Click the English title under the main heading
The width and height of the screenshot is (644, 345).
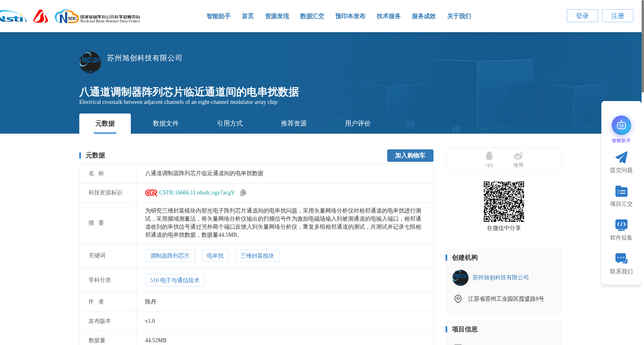point(178,102)
